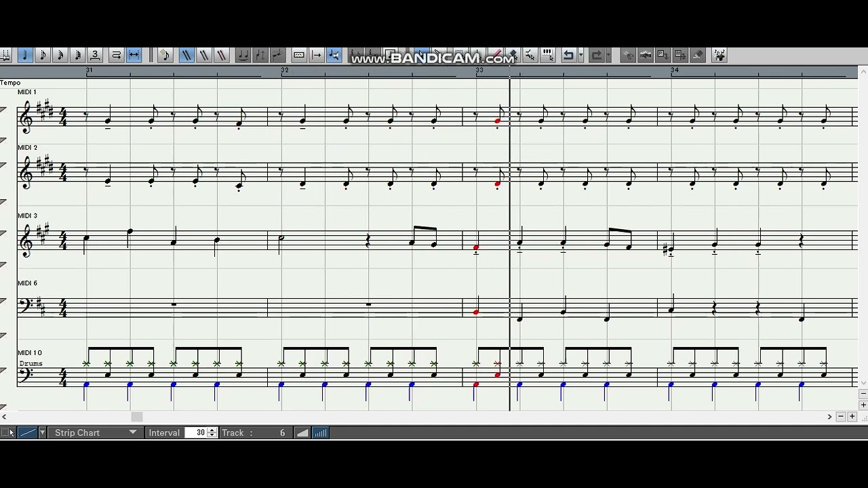868x488 pixels.
Task: Select the MIDI 1 track label
Action: coord(27,92)
